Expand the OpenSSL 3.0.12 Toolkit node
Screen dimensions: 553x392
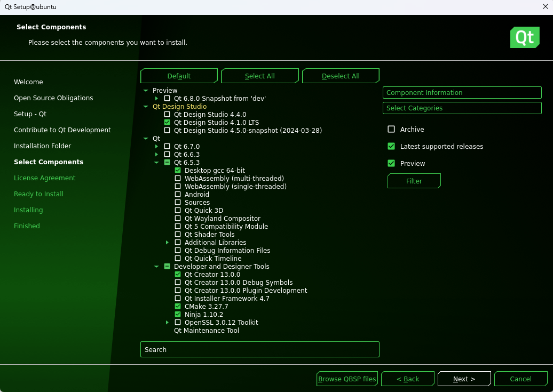pyautogui.click(x=167, y=323)
